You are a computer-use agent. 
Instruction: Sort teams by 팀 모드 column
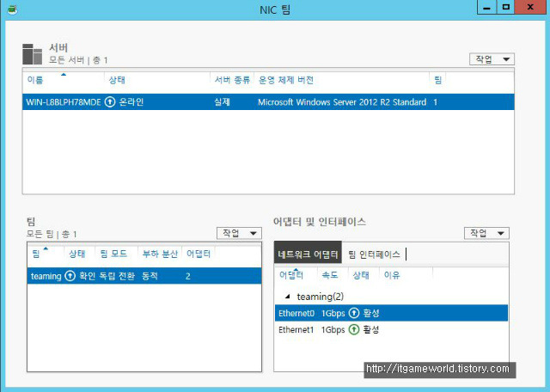[x=113, y=254]
